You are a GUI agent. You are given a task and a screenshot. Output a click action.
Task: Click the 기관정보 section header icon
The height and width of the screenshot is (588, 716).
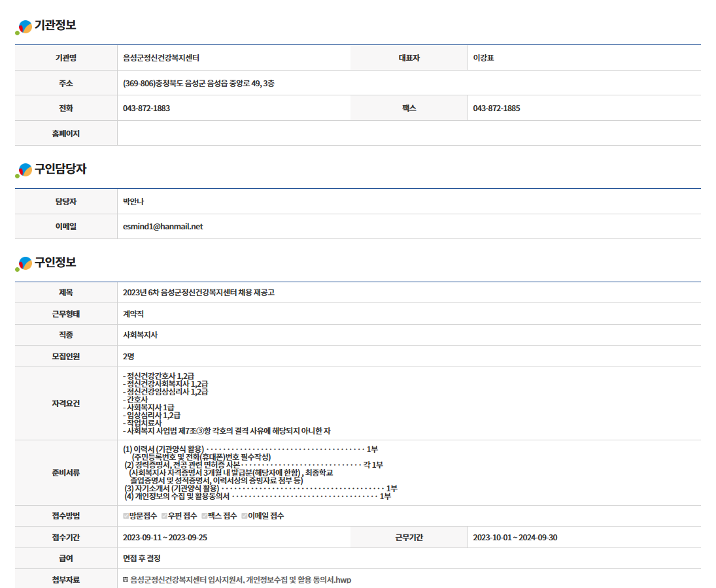tap(24, 27)
